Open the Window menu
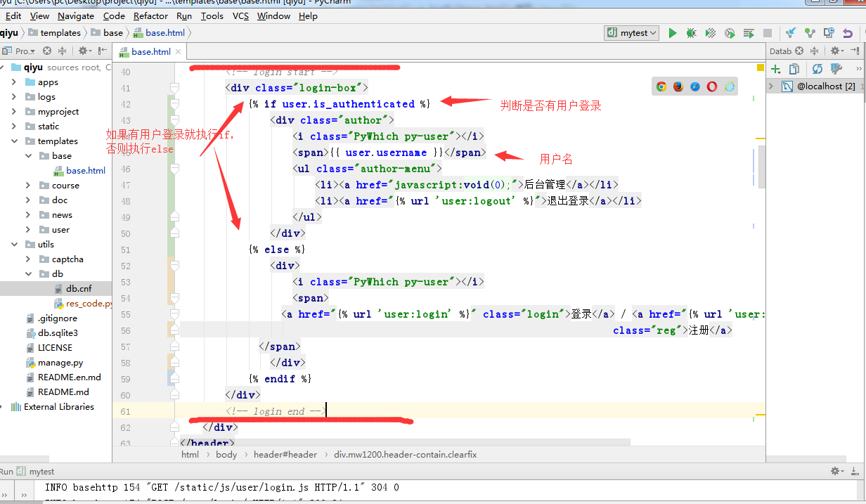Screen dimensions: 866x504 pos(273,15)
